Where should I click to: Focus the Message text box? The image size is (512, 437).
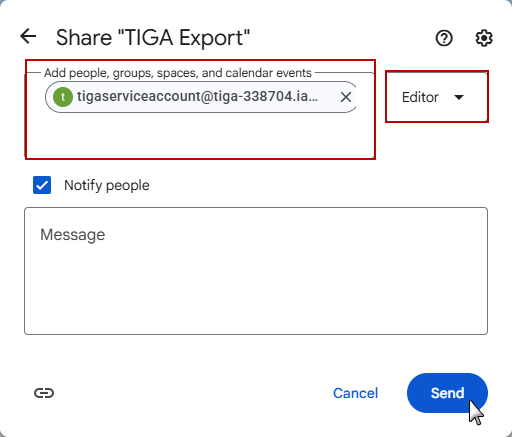coord(256,271)
